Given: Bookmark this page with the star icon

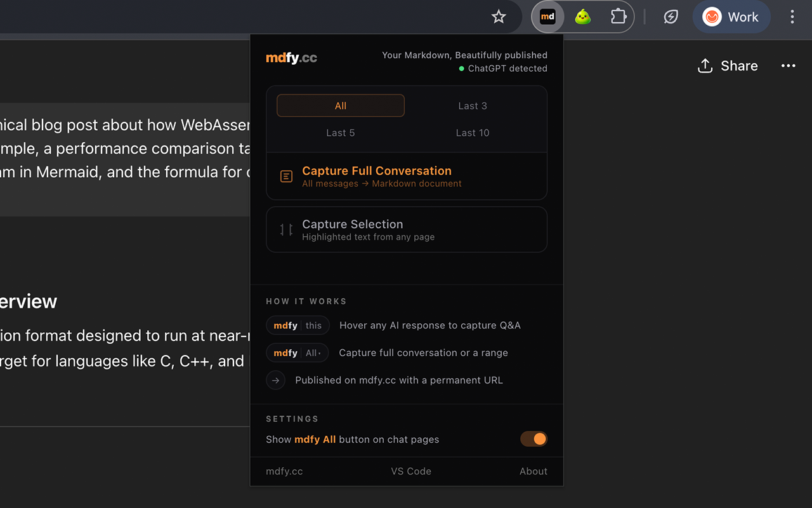Looking at the screenshot, I should click(x=499, y=17).
